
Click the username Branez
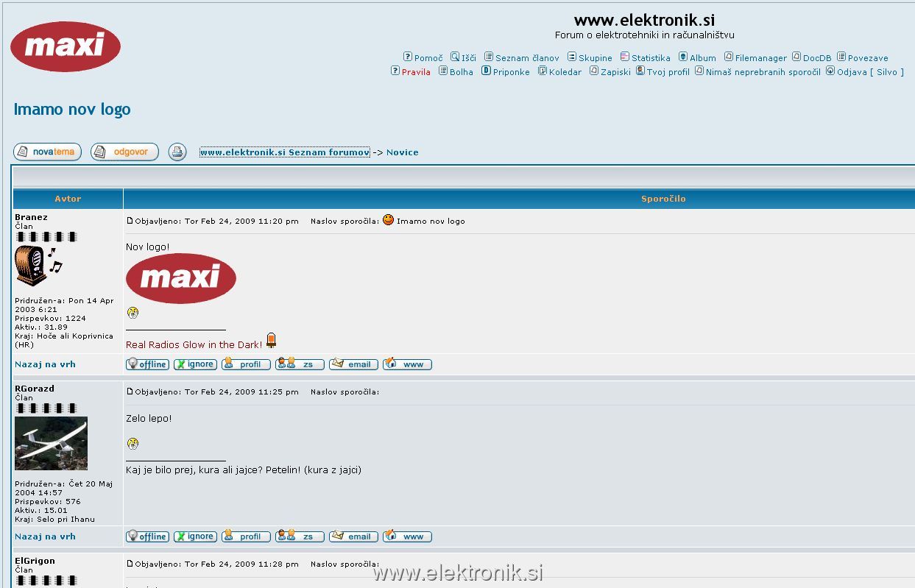click(x=31, y=217)
